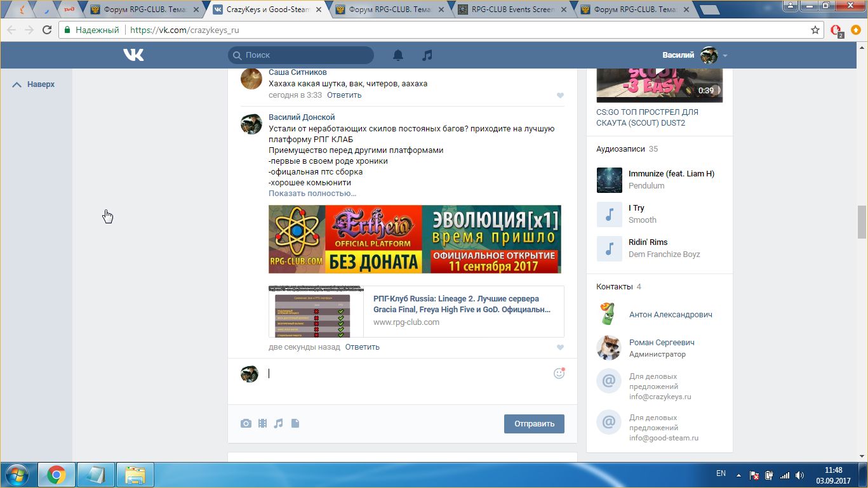Viewport: 868px width, 488px height.
Task: Open Саша Ситников's profile name
Action: [x=298, y=72]
